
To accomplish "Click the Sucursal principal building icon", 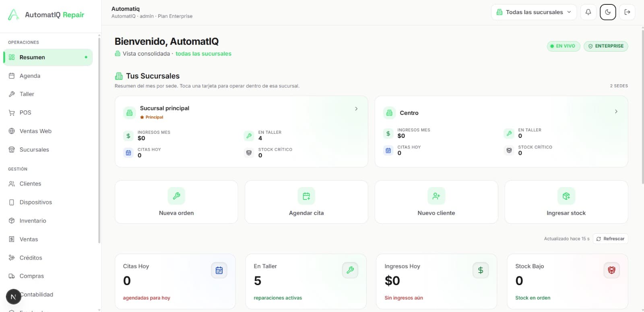I will pos(130,113).
